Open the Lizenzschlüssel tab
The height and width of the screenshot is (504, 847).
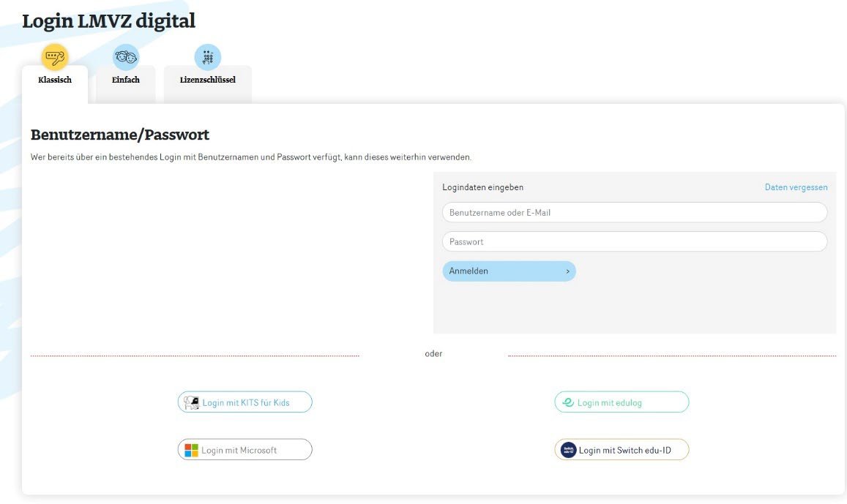[x=207, y=79]
